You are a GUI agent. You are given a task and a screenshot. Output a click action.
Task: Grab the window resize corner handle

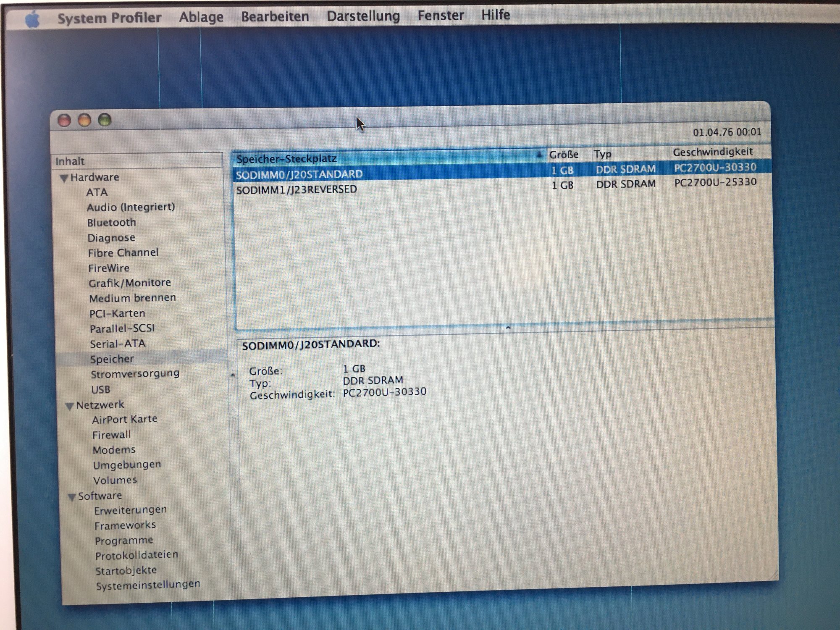(773, 576)
